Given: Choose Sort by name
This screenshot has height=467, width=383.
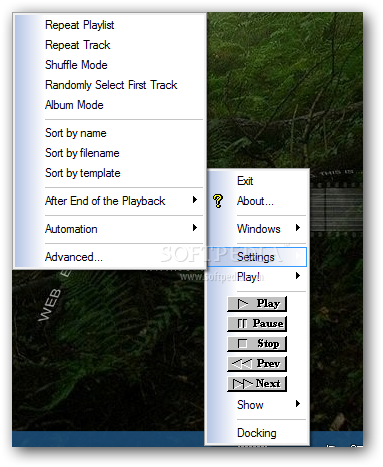Looking at the screenshot, I should pos(109,133).
